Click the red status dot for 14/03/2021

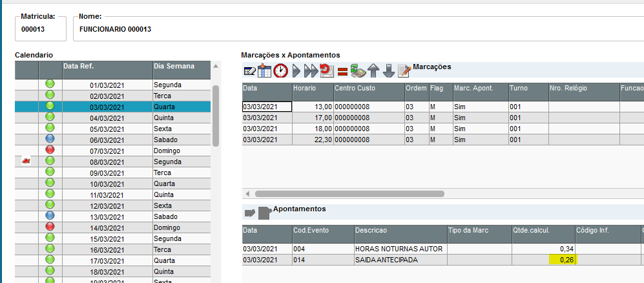point(50,227)
